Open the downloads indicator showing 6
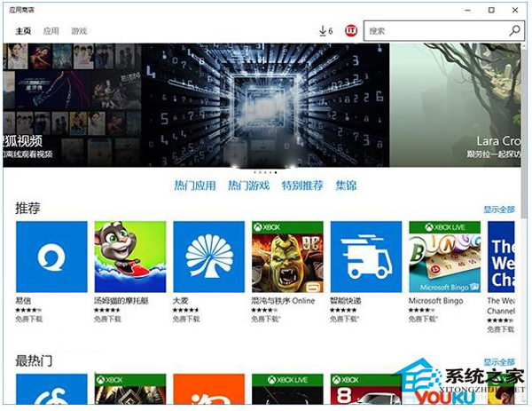 [325, 31]
